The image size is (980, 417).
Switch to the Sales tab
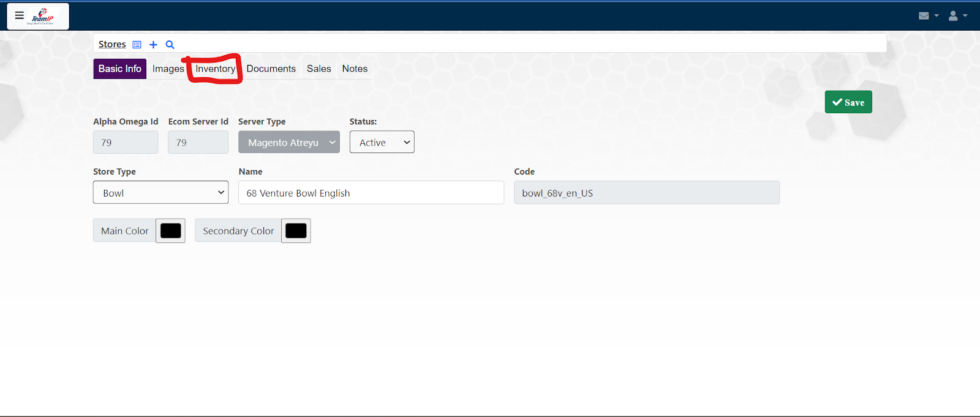[318, 69]
